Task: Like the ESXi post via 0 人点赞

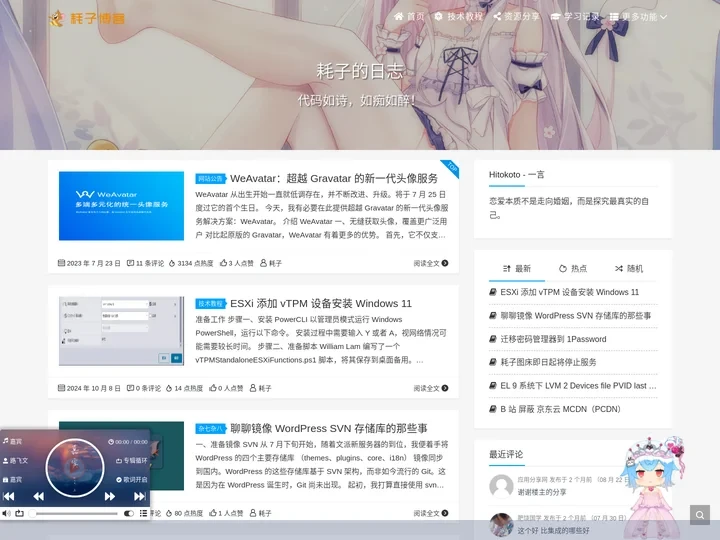Action: click(x=225, y=388)
